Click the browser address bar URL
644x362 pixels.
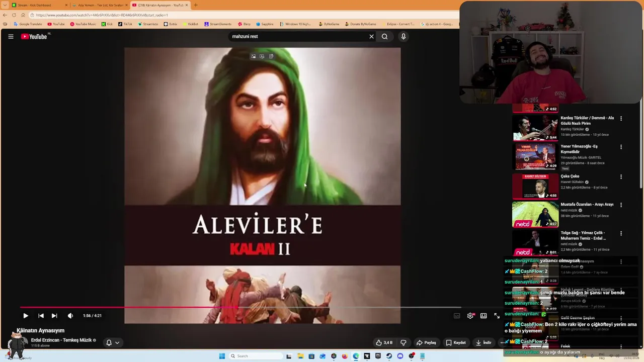[x=102, y=15]
